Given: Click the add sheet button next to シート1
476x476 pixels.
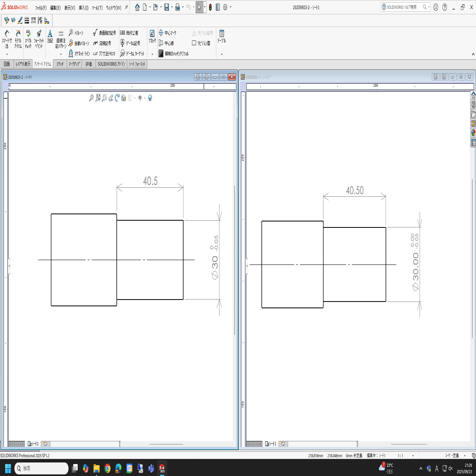Looking at the screenshot, I should [x=283, y=443].
